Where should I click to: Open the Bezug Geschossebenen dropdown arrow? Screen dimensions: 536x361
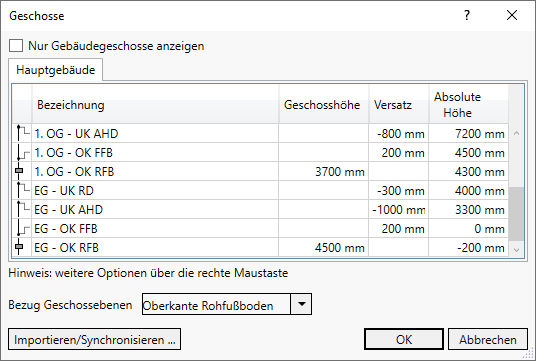301,304
